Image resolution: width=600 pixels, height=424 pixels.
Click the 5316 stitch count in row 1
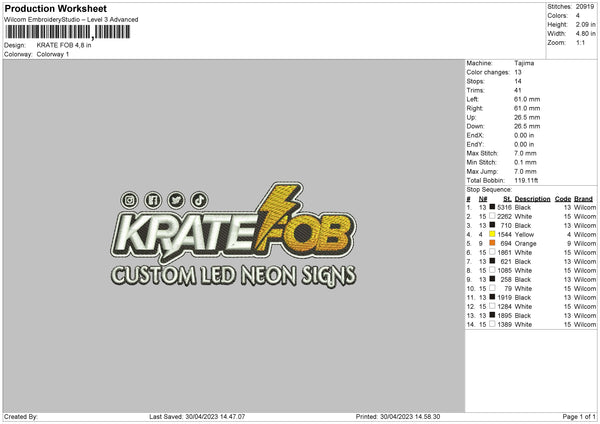click(x=504, y=207)
